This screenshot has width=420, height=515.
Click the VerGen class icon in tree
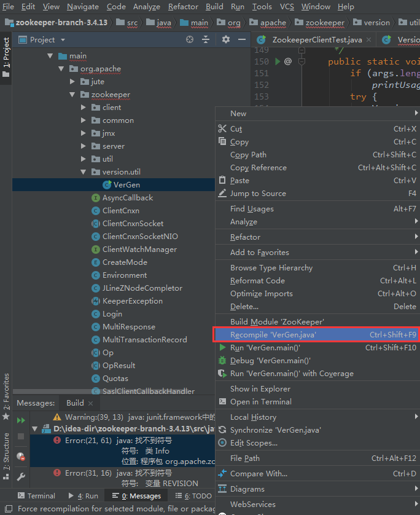pyautogui.click(x=107, y=185)
